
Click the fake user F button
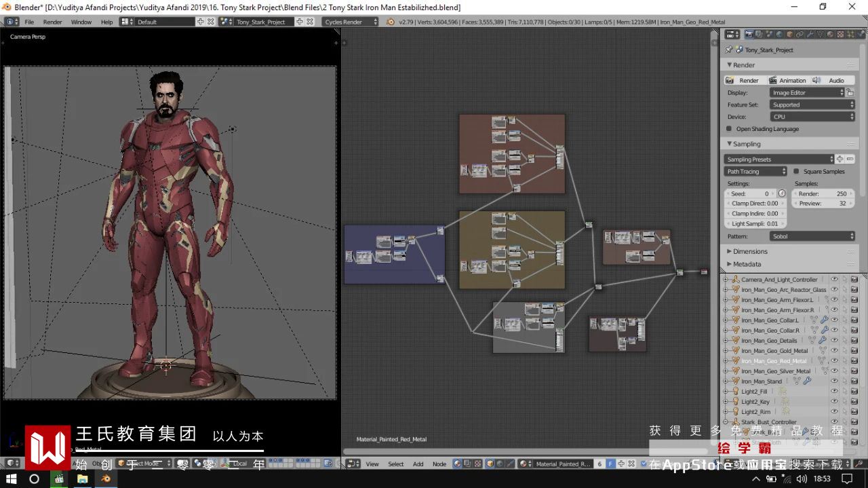[x=610, y=464]
